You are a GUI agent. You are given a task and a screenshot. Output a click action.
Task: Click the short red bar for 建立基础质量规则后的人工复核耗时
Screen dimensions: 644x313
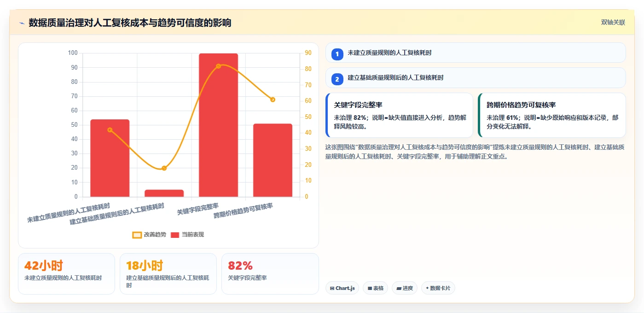pyautogui.click(x=164, y=193)
